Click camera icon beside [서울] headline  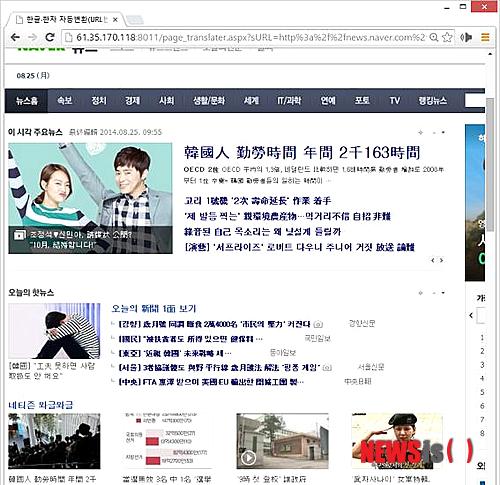click(x=328, y=368)
